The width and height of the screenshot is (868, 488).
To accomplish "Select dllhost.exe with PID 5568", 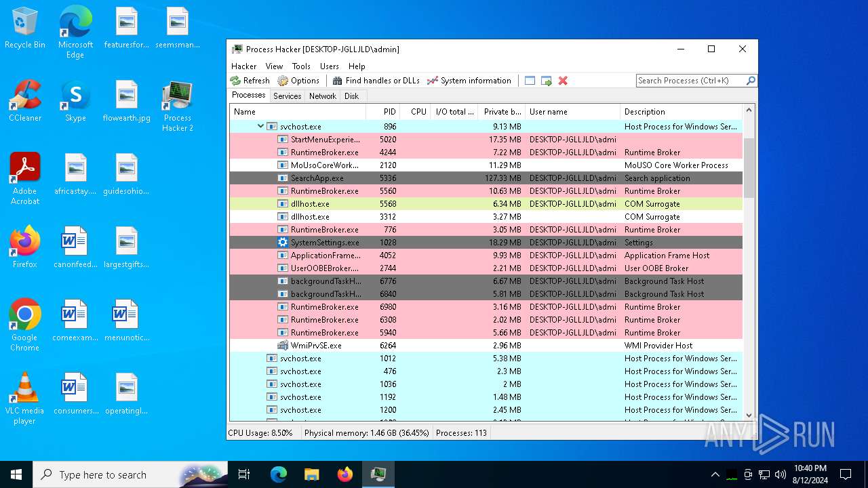I will tap(486, 204).
